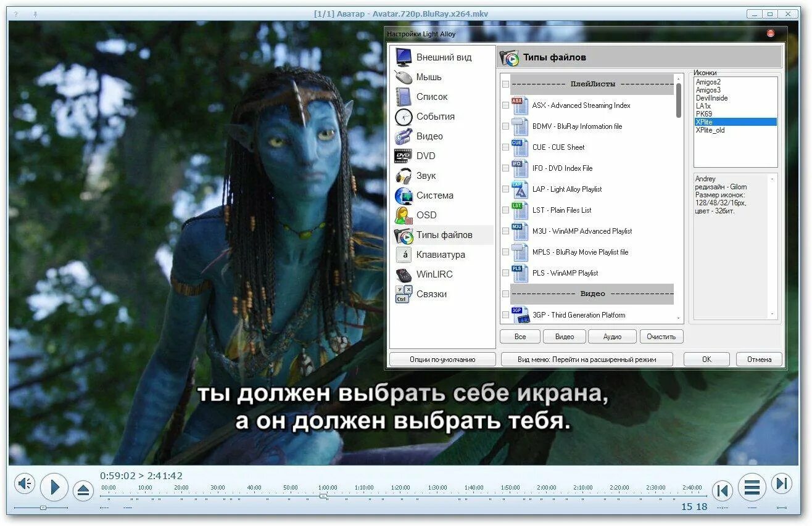Viewport: 812px width, 526px height.
Task: Seek to the 30:00 timeline mark
Action: coord(218,488)
